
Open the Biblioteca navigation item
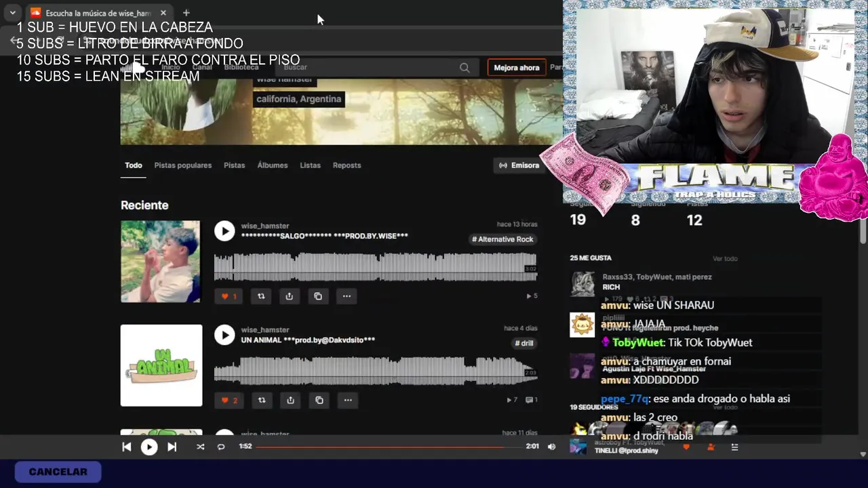pyautogui.click(x=241, y=67)
